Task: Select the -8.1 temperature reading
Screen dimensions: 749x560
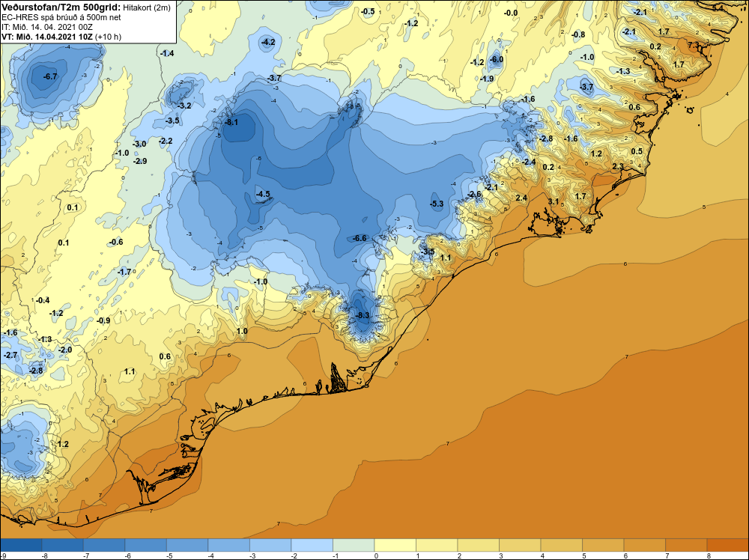Action: 231,122
